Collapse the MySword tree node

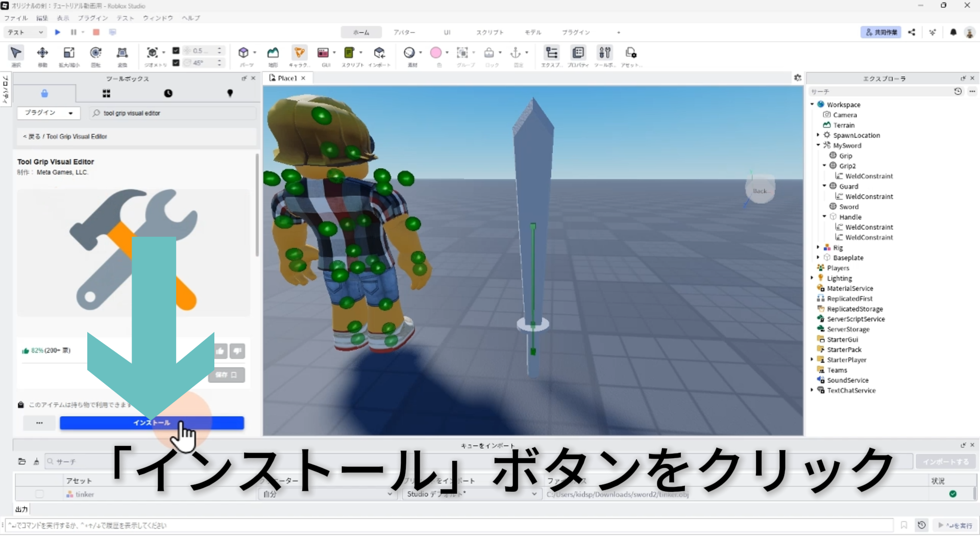click(x=818, y=145)
